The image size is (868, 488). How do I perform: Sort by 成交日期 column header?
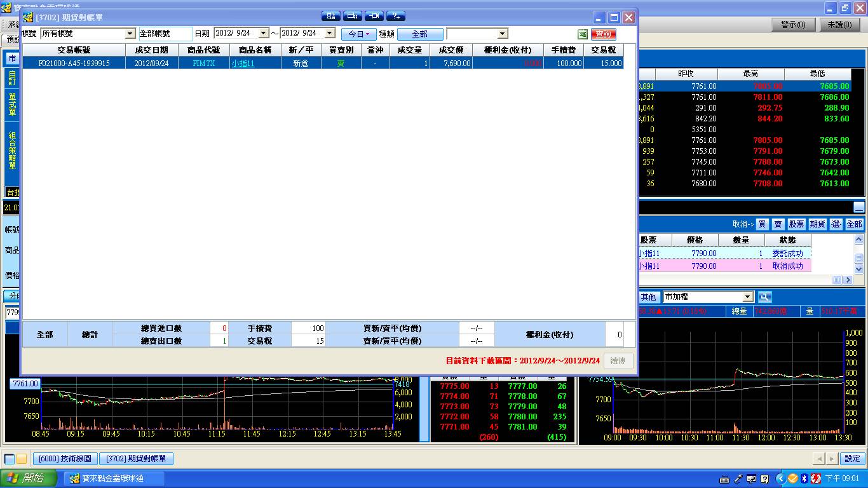click(x=151, y=50)
